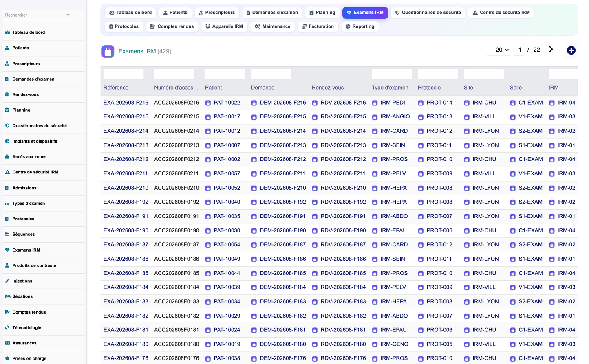Click the Centre de sécurité IRM warning icon in sidebar
The width and height of the screenshot is (589, 364).
point(7,172)
